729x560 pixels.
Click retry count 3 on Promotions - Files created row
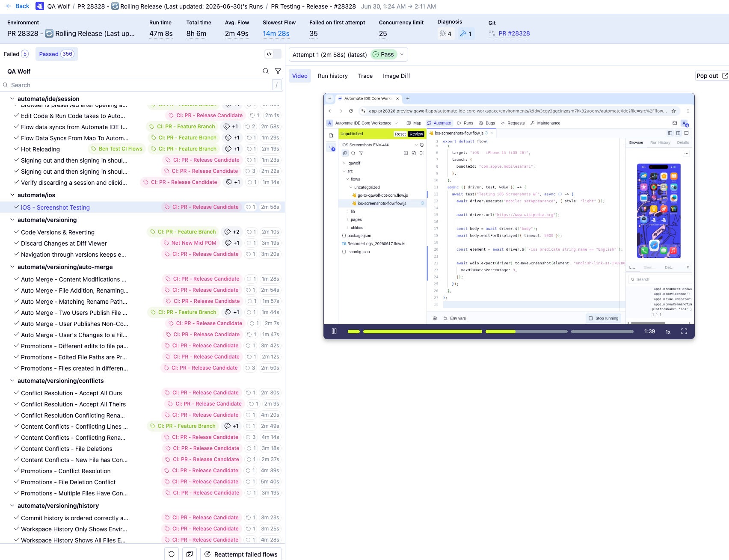pyautogui.click(x=250, y=368)
